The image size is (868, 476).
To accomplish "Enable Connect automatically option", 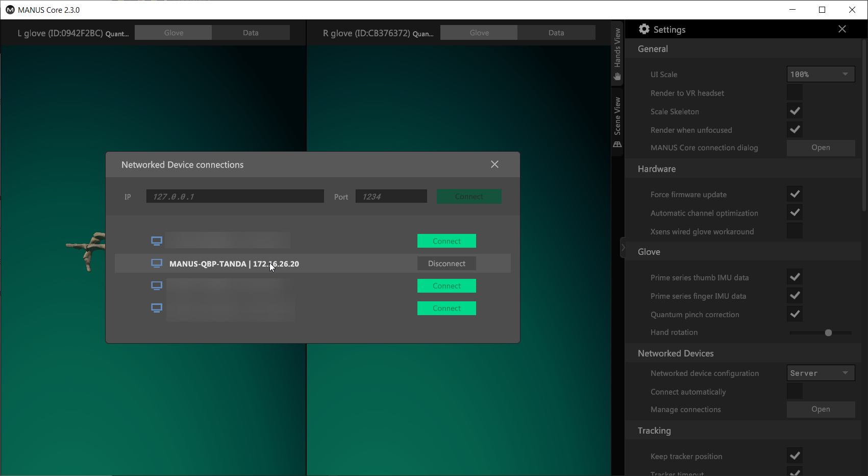I will (795, 392).
